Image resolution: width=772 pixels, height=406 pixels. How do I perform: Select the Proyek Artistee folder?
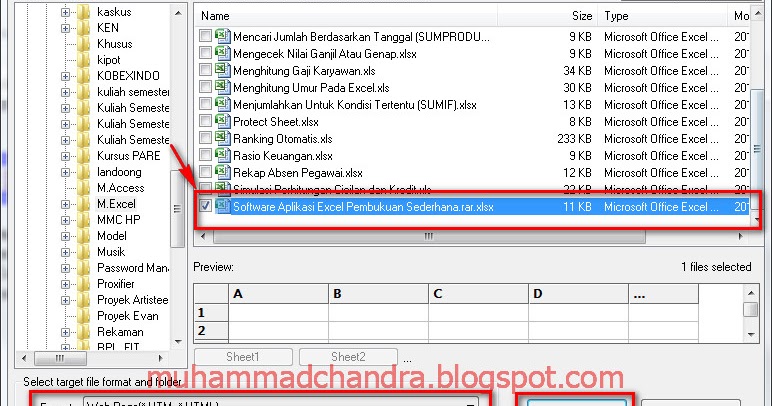132,300
